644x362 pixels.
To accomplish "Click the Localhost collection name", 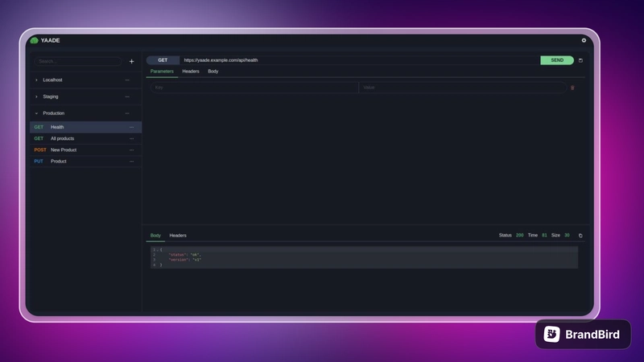I will pos(52,80).
